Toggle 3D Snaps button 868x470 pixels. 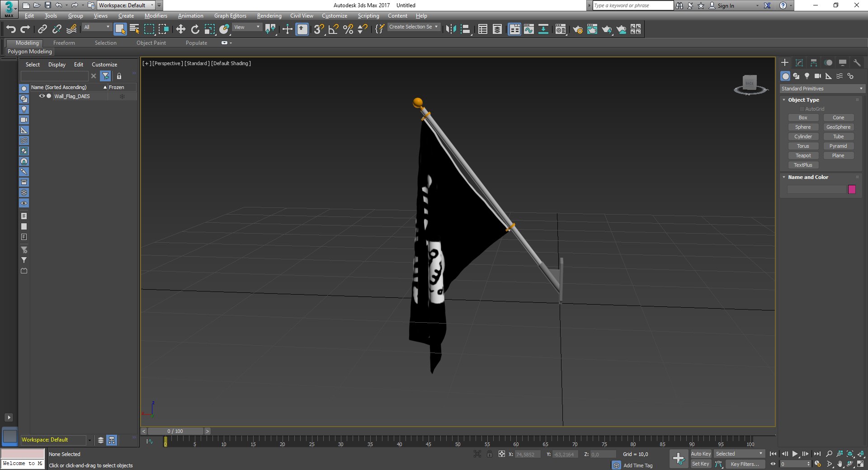click(x=319, y=29)
